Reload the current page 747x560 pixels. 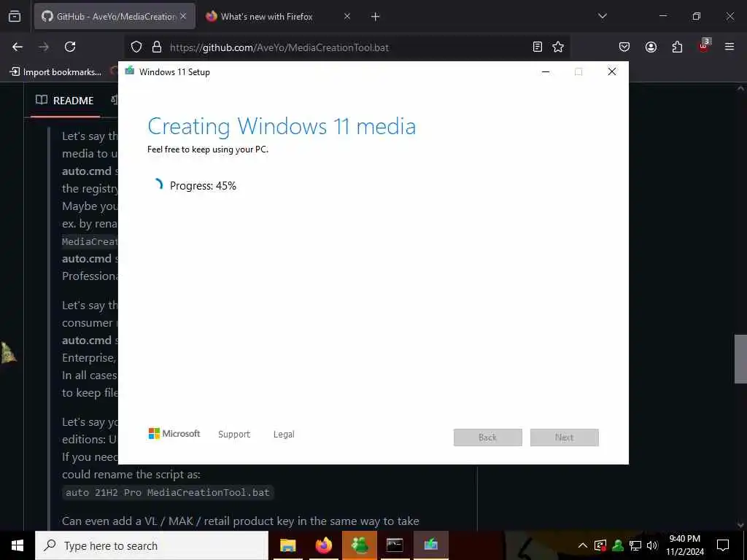(70, 47)
